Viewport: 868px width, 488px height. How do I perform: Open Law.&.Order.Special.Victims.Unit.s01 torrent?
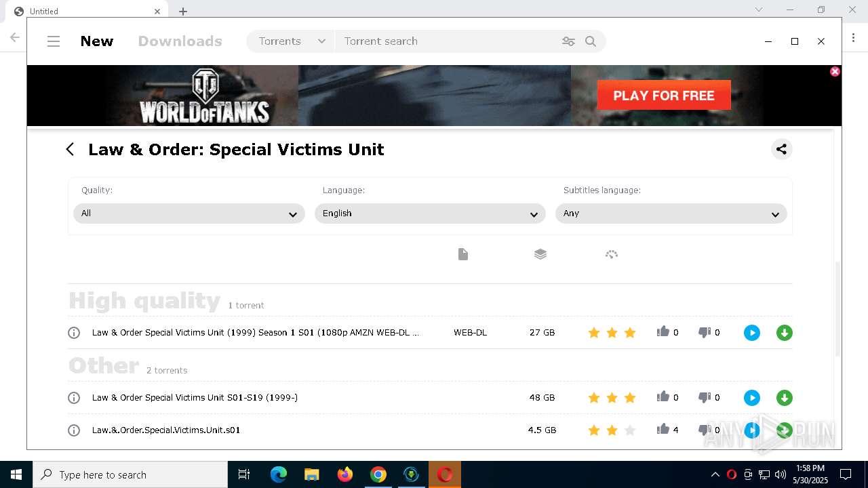[x=166, y=430]
